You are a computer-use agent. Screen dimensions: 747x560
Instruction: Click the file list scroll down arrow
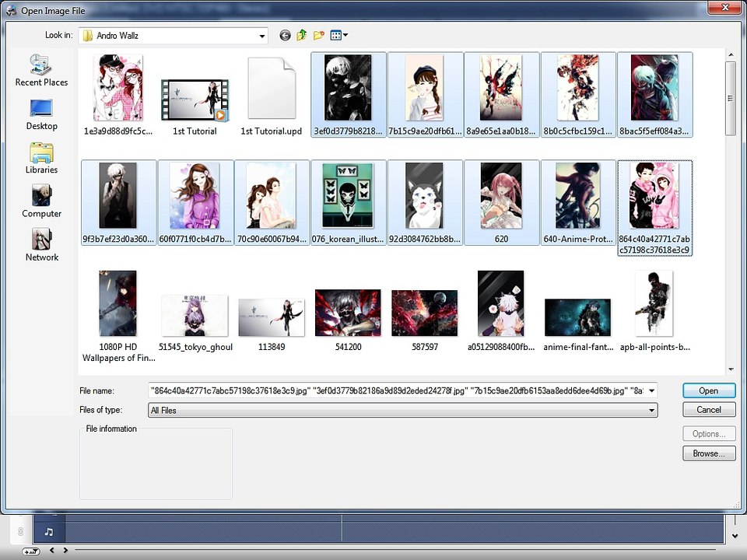click(731, 369)
